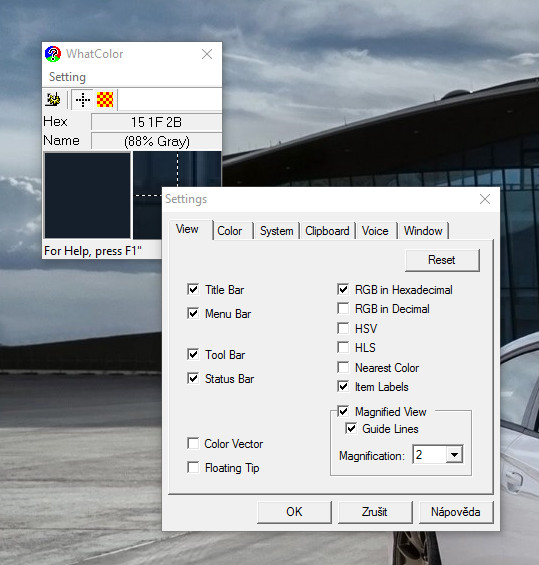Screen dimensions: 539x565
Task: Click the Reset button
Action: click(x=442, y=260)
